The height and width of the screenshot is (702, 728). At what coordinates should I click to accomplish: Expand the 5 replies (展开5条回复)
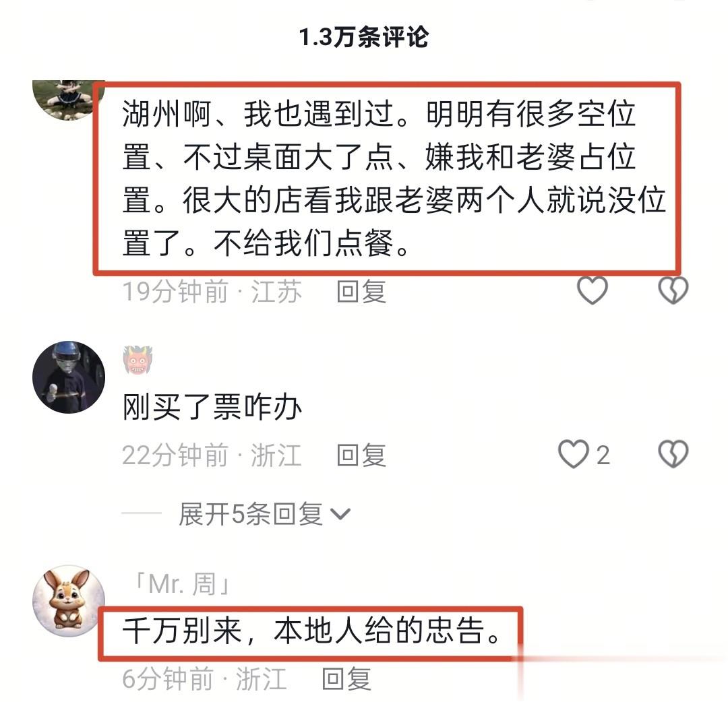[251, 513]
